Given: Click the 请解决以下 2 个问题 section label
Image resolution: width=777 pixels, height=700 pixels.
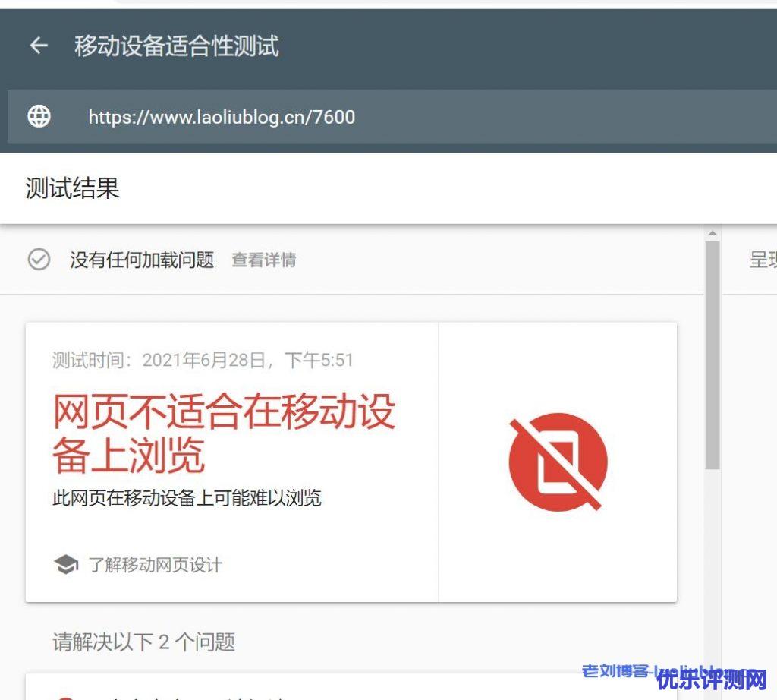Looking at the screenshot, I should click(x=143, y=642).
